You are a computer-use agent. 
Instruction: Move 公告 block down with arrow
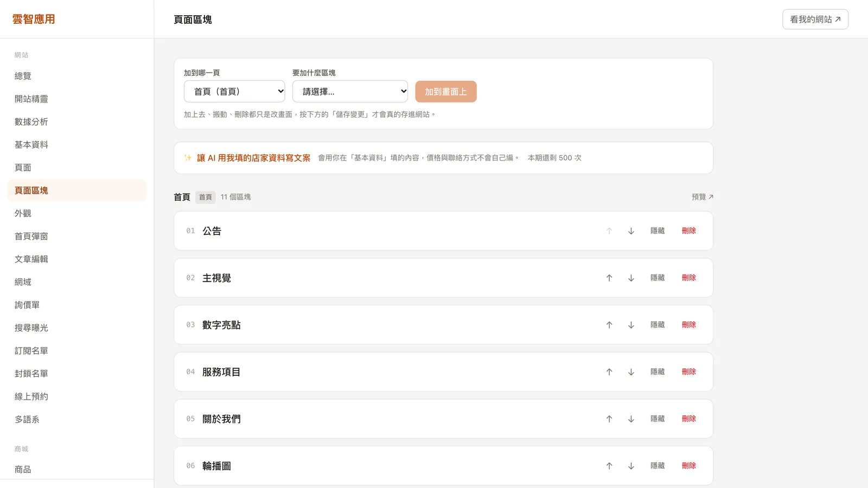point(631,231)
